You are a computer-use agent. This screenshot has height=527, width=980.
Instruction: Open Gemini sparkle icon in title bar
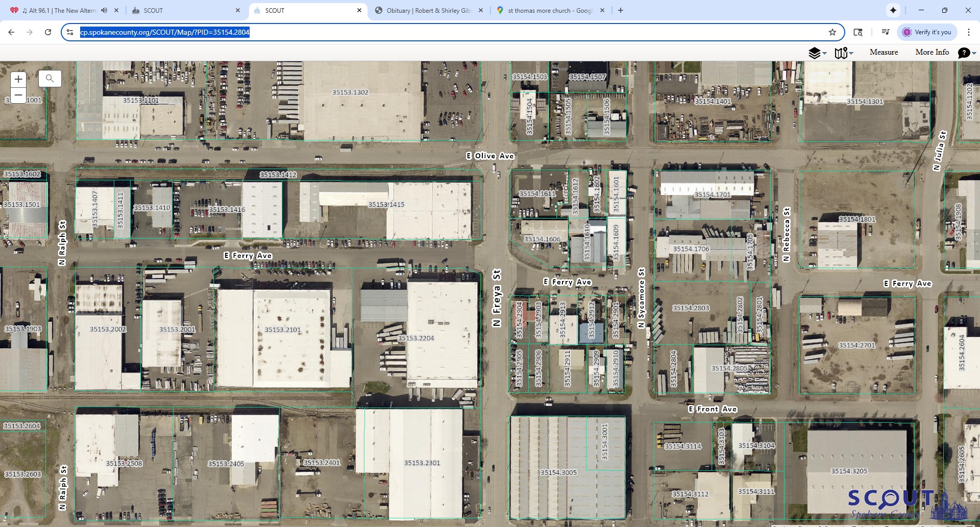(x=893, y=10)
